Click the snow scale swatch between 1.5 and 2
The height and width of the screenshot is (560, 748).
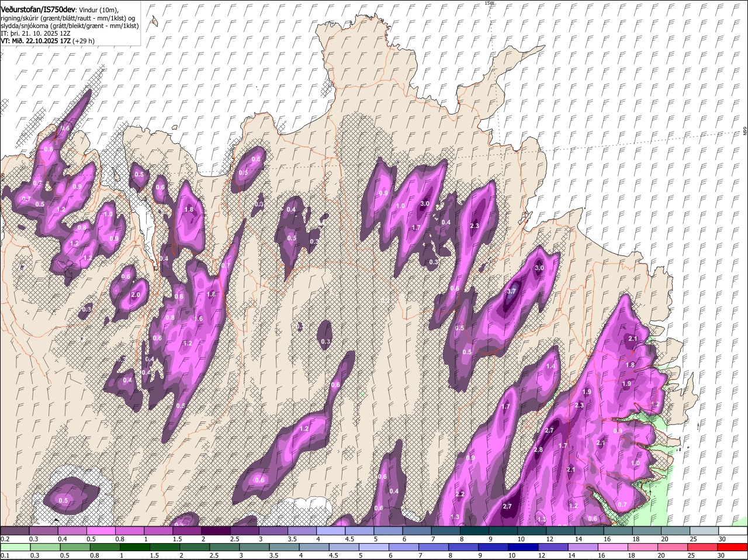tap(188, 531)
